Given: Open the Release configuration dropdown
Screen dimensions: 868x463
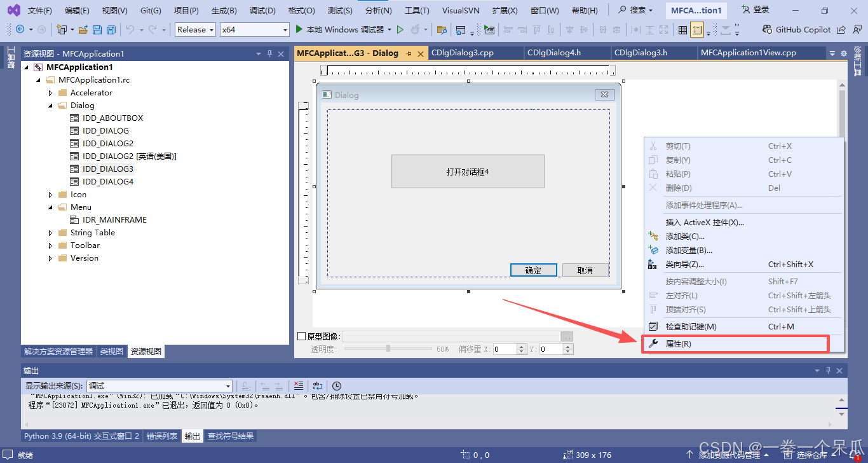Looking at the screenshot, I should pyautogui.click(x=195, y=29).
